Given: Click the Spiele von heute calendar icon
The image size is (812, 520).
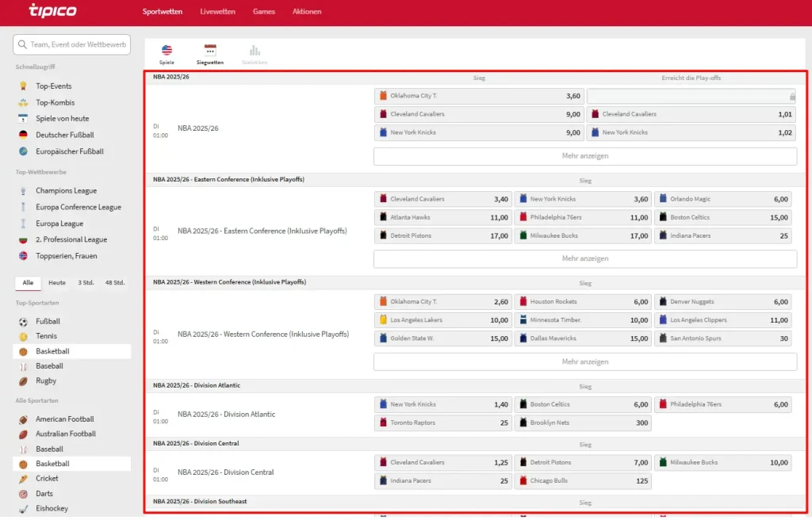Looking at the screenshot, I should pyautogui.click(x=23, y=119).
